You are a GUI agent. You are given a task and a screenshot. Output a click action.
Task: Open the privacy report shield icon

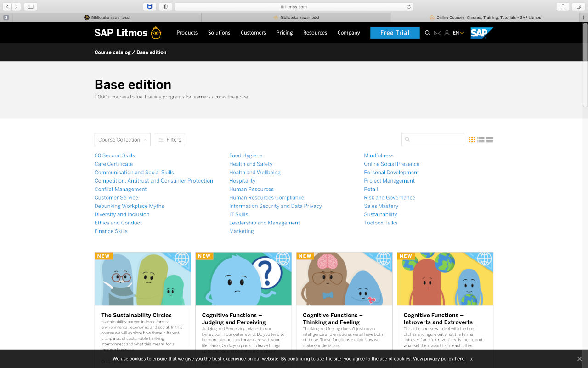[165, 6]
